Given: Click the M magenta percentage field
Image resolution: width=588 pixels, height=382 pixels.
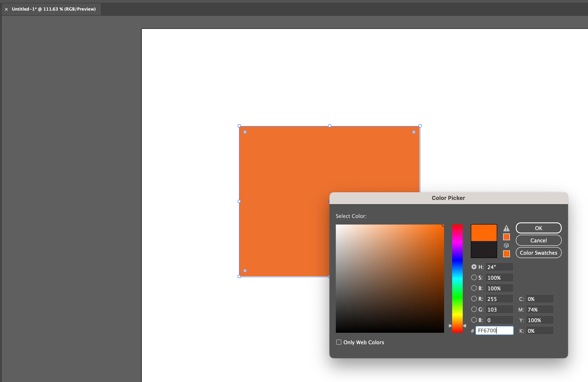Looking at the screenshot, I should [539, 310].
